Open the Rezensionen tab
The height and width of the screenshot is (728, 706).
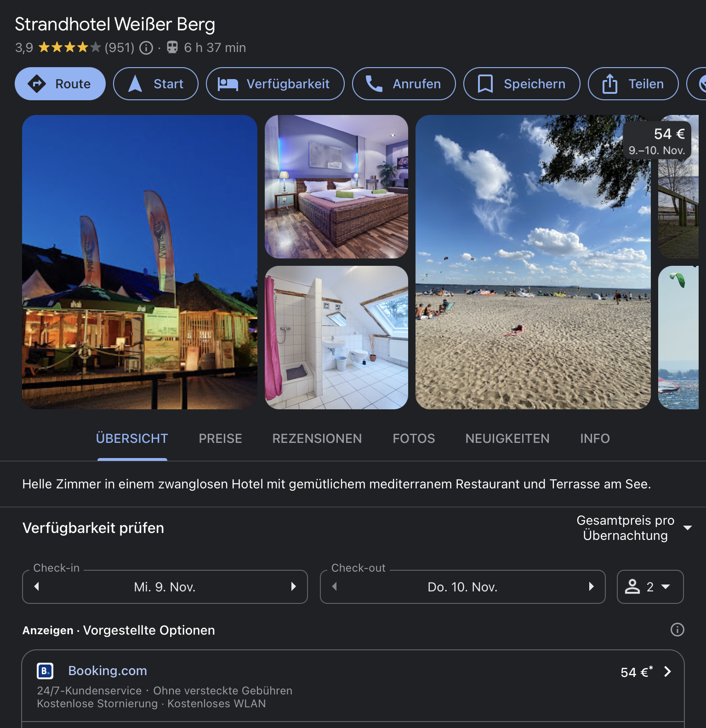point(317,438)
